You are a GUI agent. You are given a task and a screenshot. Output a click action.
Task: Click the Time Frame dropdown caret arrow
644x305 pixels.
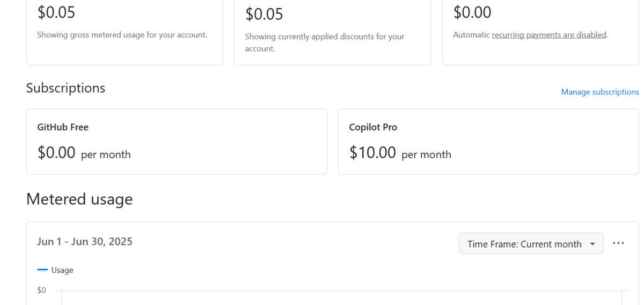(592, 244)
